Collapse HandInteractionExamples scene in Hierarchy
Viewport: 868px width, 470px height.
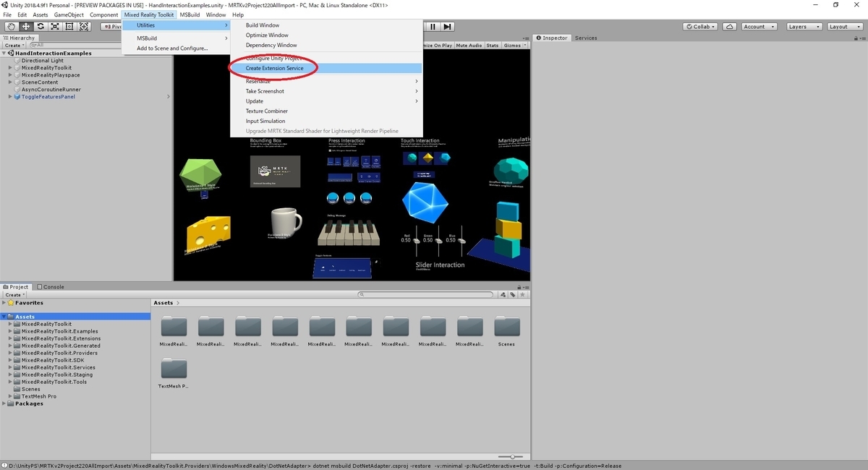point(4,53)
